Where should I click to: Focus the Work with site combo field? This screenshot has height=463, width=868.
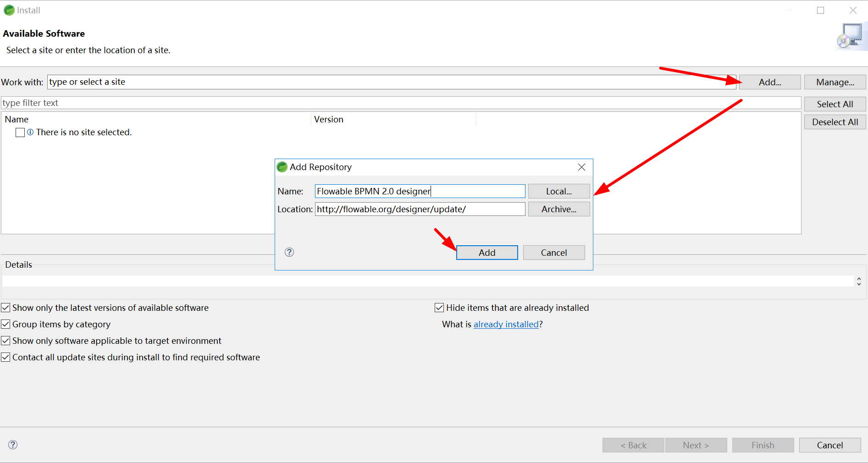tap(392, 82)
